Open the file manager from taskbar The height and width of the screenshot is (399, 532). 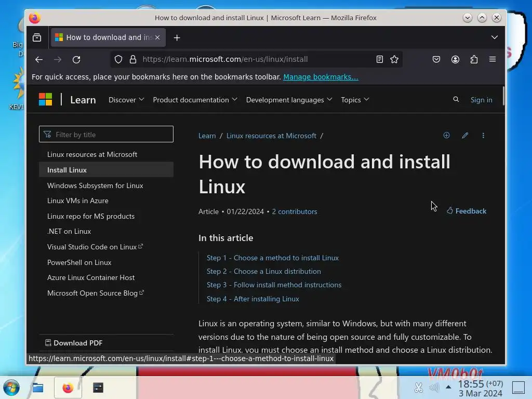[x=37, y=388]
